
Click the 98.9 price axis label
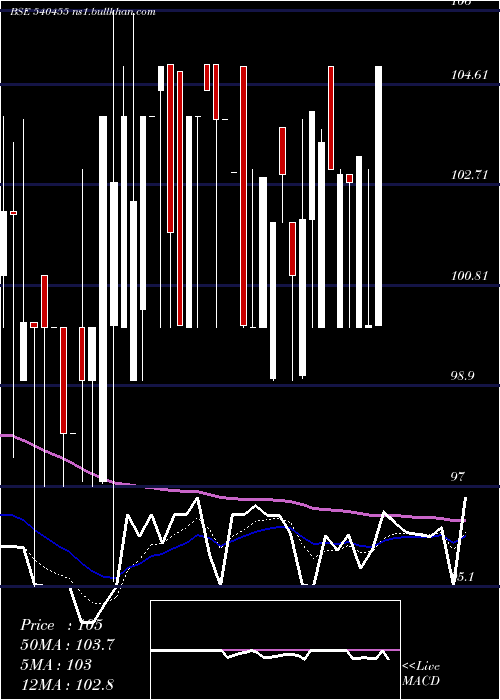click(463, 376)
